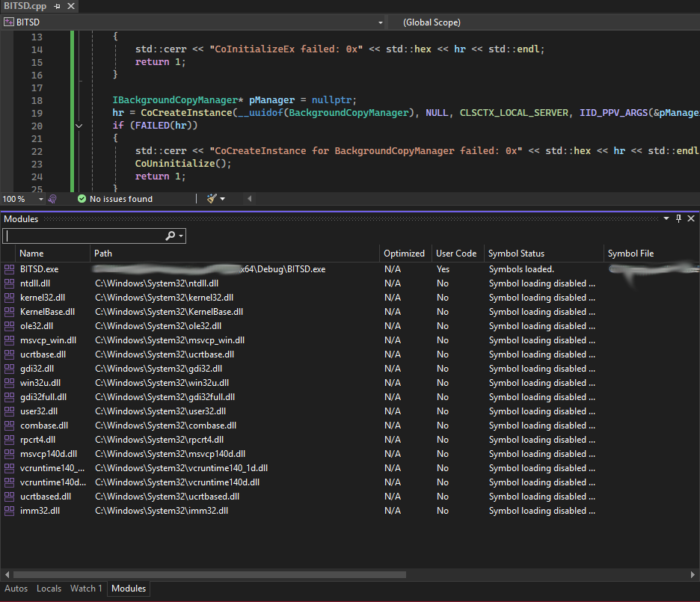Select the BITSD.exe module name

[x=40, y=269]
